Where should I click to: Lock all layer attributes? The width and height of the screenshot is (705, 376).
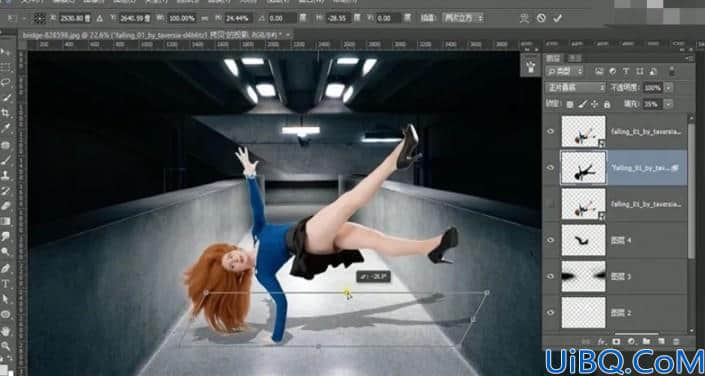tap(607, 104)
